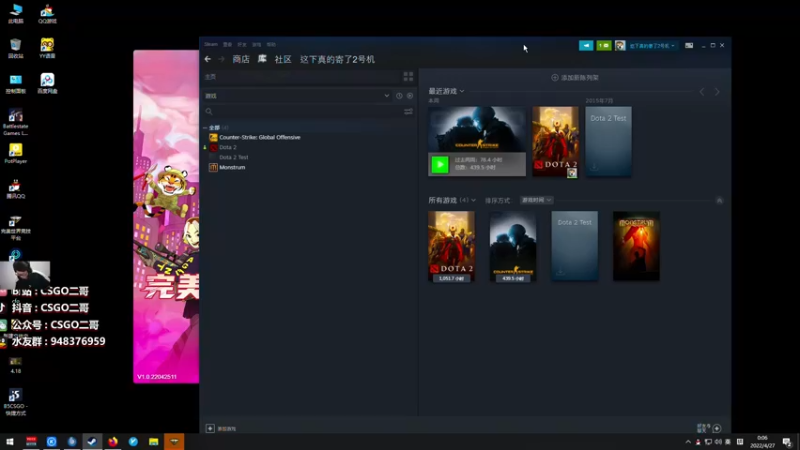The height and width of the screenshot is (450, 800).
Task: Click the Counter-Strike icon in game list
Action: point(213,137)
